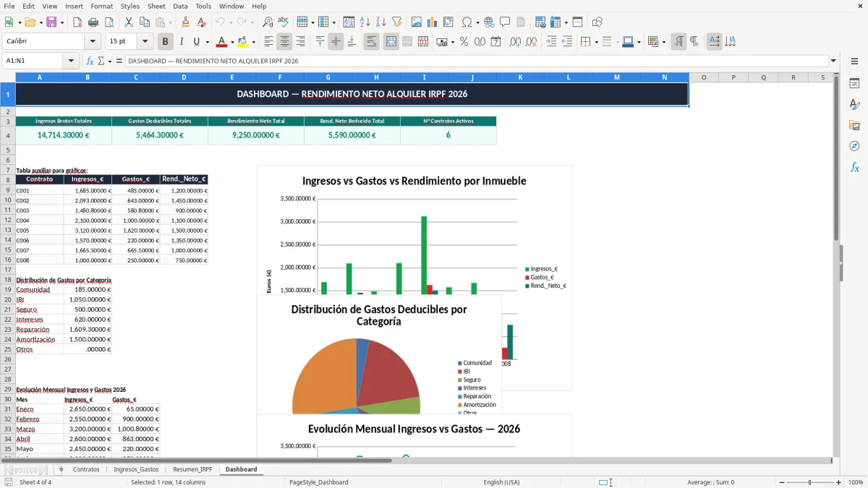The width and height of the screenshot is (868, 488).
Task: Apply the yellow highlight background color
Action: [243, 42]
